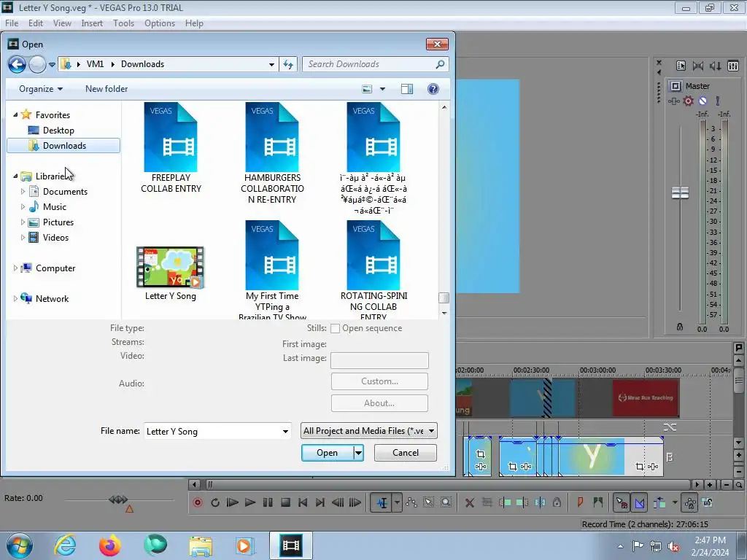Click the Downmix Output icon
Viewport: 747px width, 560px height.
click(698, 66)
